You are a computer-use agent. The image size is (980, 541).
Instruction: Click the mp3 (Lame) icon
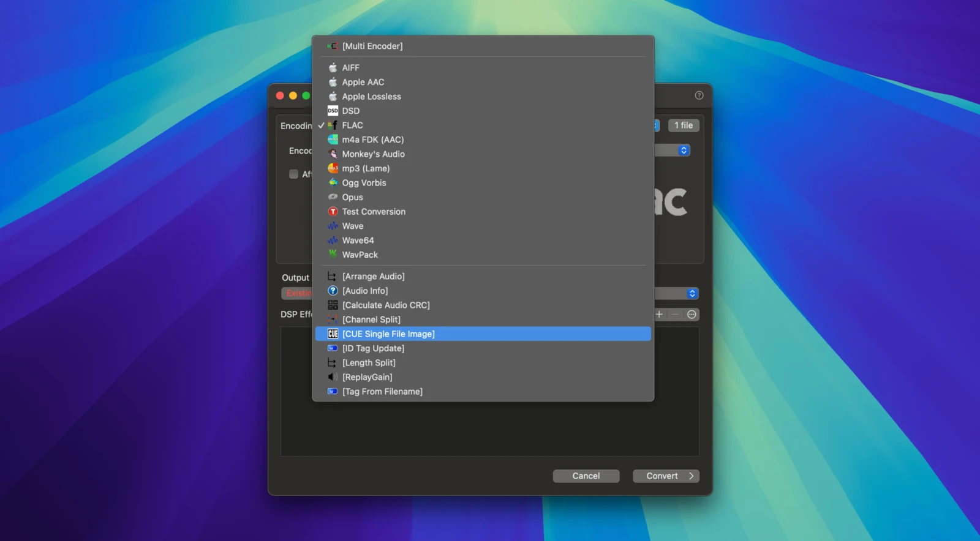click(333, 168)
